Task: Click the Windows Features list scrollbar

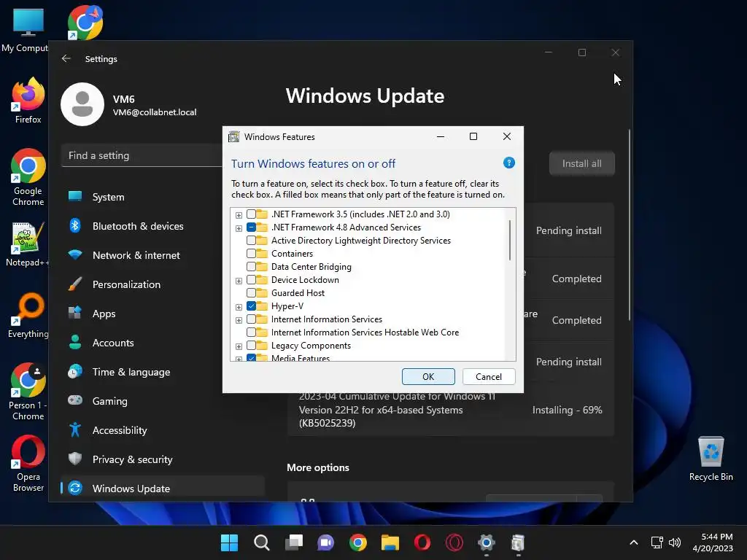Action: pos(510,240)
